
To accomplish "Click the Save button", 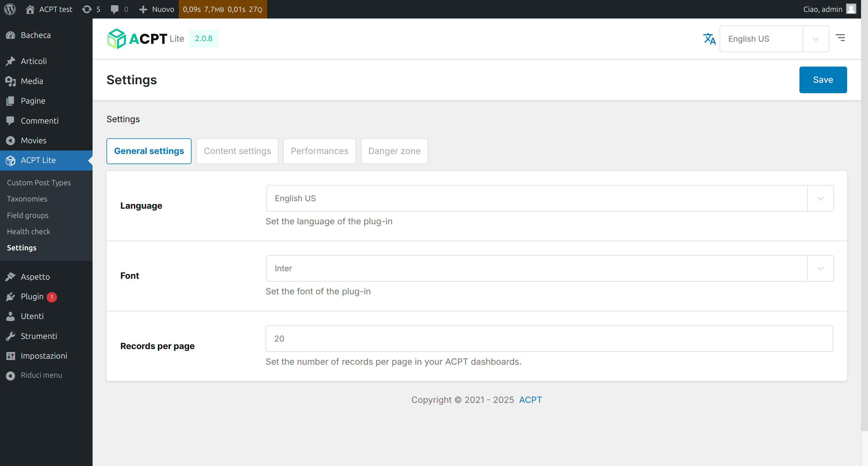I will click(823, 80).
